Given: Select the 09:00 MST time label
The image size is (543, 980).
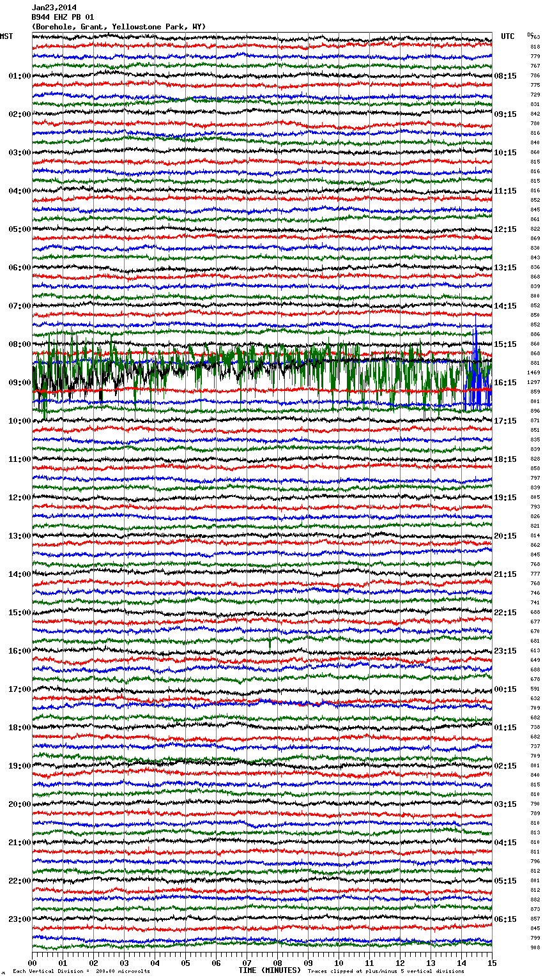Looking at the screenshot, I should click(x=20, y=383).
